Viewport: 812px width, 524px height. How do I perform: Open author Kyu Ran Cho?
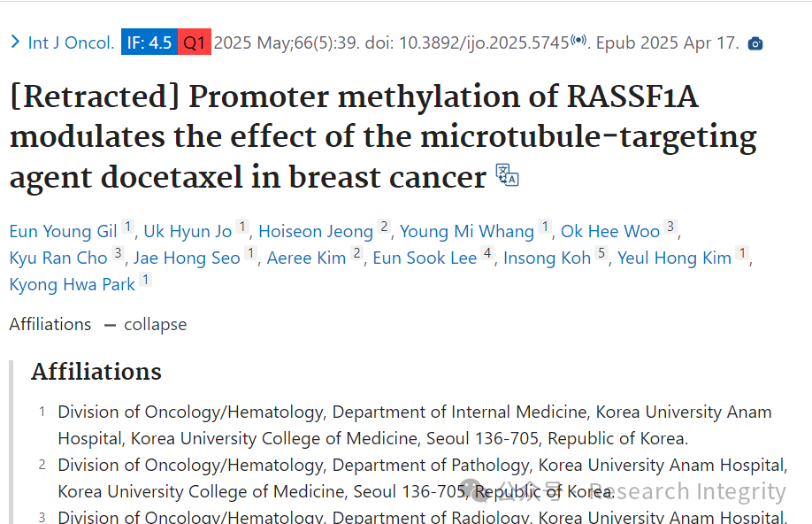(58, 258)
